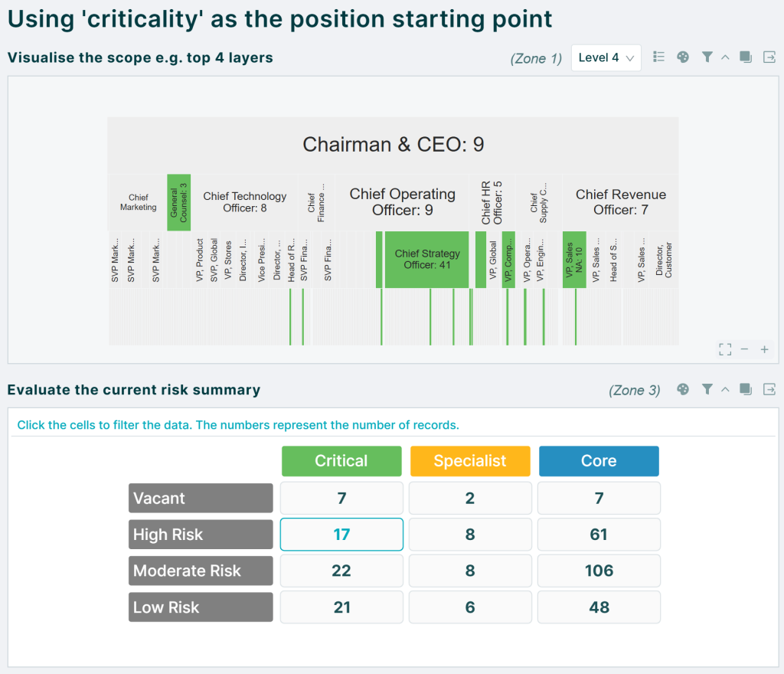The image size is (784, 674).
Task: Toggle the Vacant Specialist cell showing 2
Action: point(470,498)
